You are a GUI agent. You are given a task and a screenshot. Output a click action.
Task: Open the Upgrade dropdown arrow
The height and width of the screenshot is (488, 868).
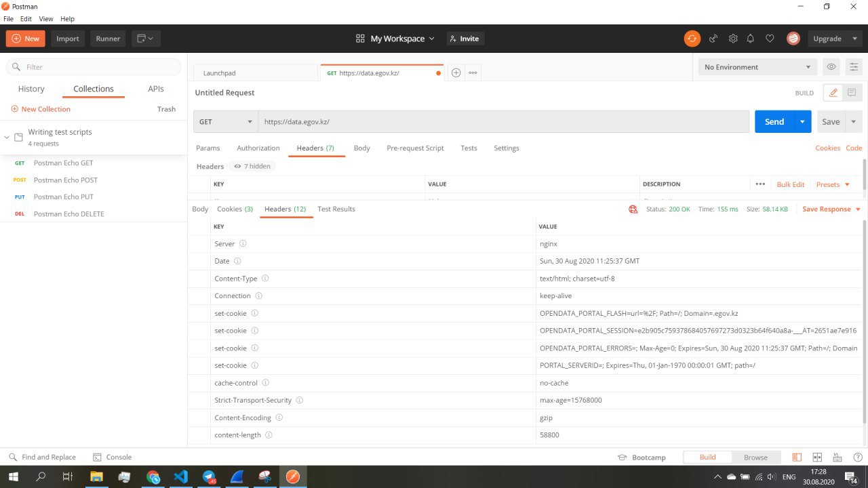[854, 39]
